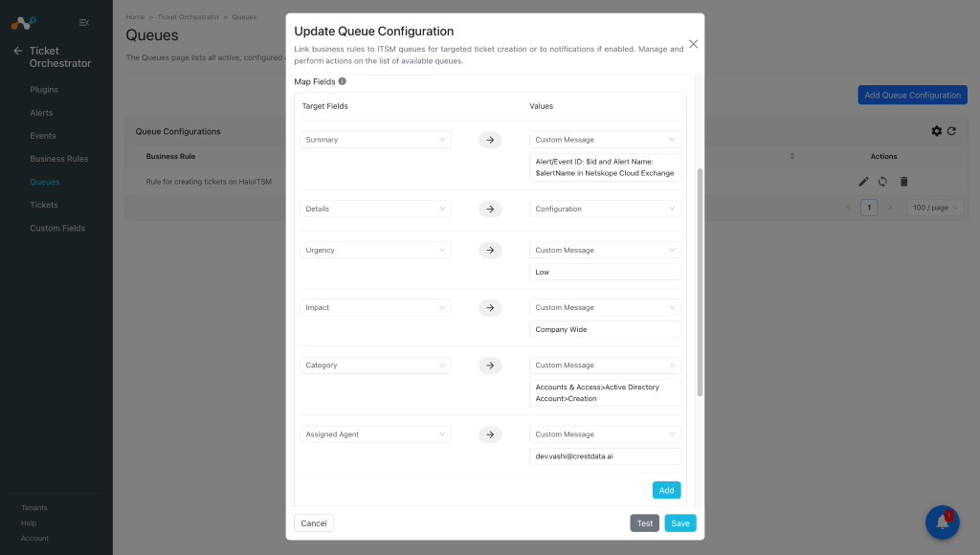980x555 pixels.
Task: Open the Summary target field dropdown
Action: (375, 140)
